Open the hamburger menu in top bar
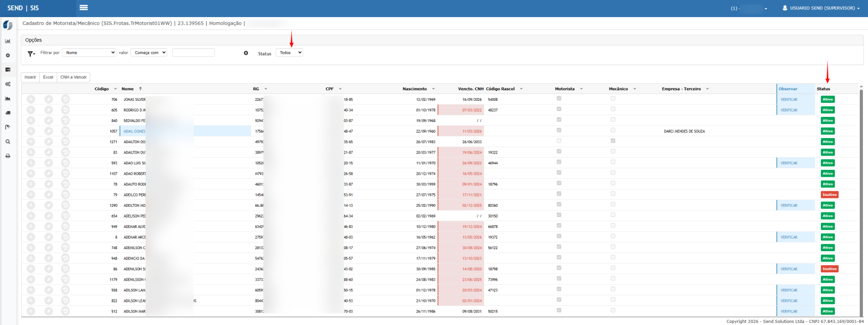Viewport: 868px width, 325px height. click(84, 8)
